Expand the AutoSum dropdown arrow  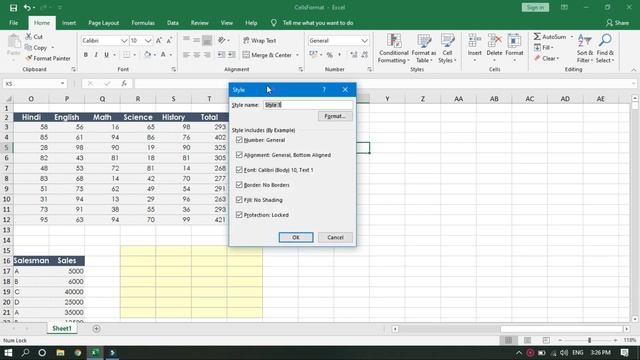pyautogui.click(x=571, y=37)
